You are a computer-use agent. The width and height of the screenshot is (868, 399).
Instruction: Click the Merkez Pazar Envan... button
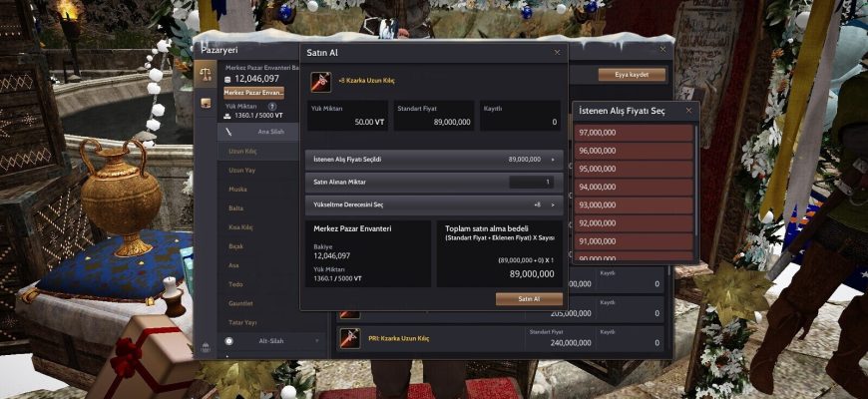click(x=254, y=92)
